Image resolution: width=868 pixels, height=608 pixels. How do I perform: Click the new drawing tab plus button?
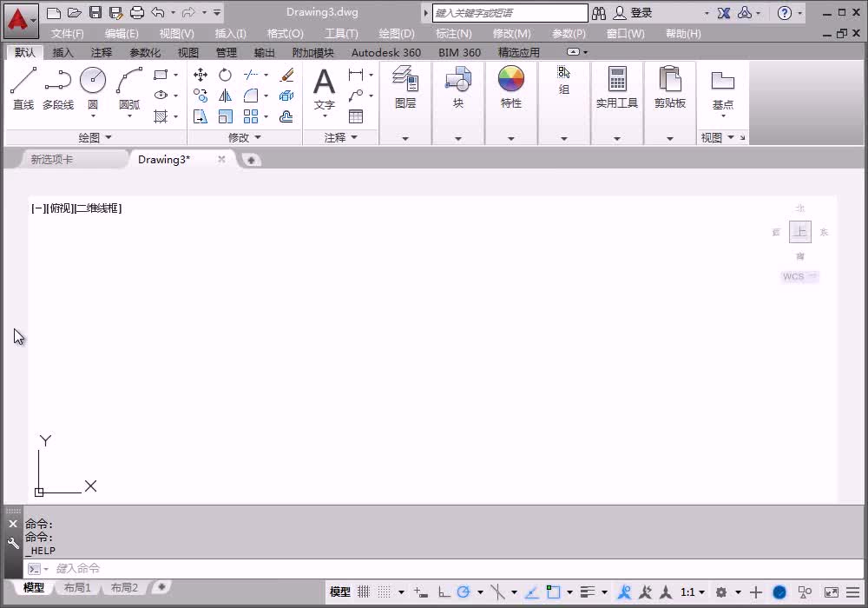251,160
